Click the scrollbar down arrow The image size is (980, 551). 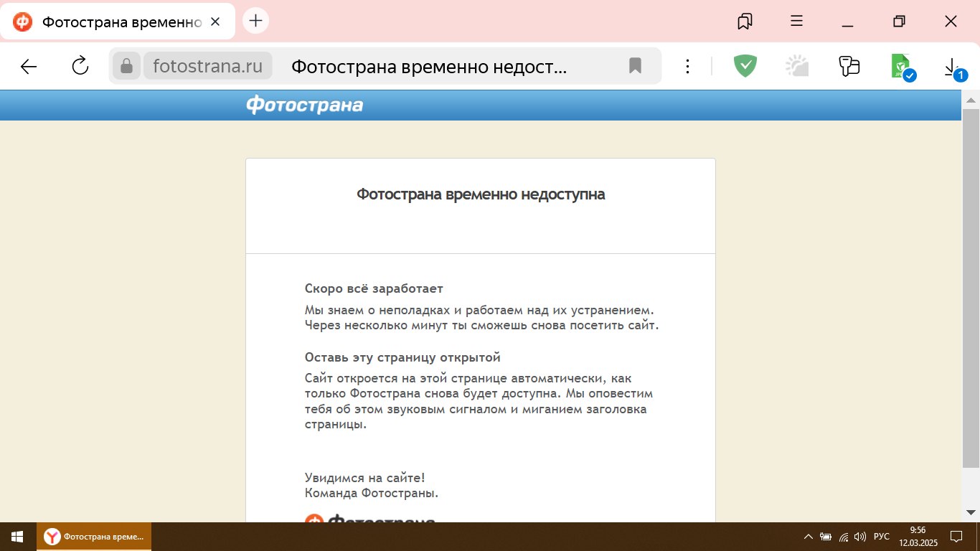point(971,512)
